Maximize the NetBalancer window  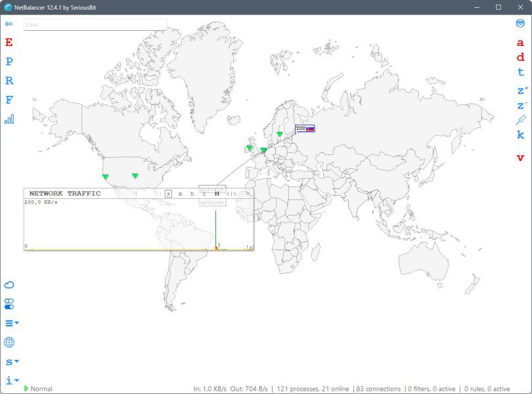point(499,7)
